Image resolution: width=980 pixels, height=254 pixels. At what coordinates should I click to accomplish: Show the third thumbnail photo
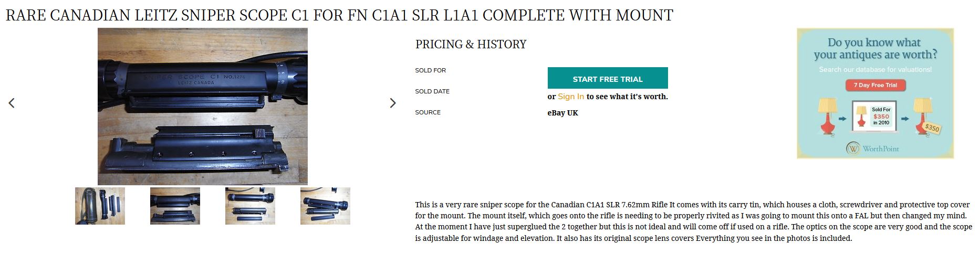(x=250, y=206)
